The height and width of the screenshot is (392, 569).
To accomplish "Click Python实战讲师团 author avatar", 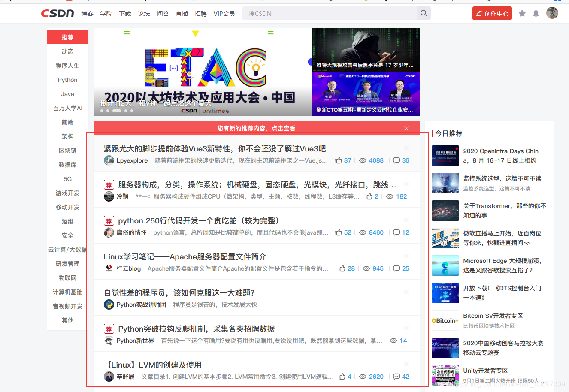I will [x=109, y=305].
